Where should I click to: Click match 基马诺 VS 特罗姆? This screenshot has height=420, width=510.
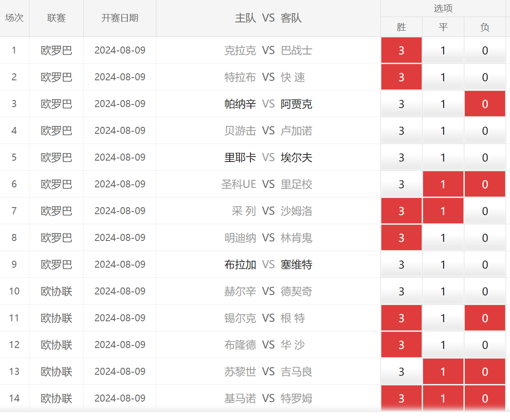268,398
